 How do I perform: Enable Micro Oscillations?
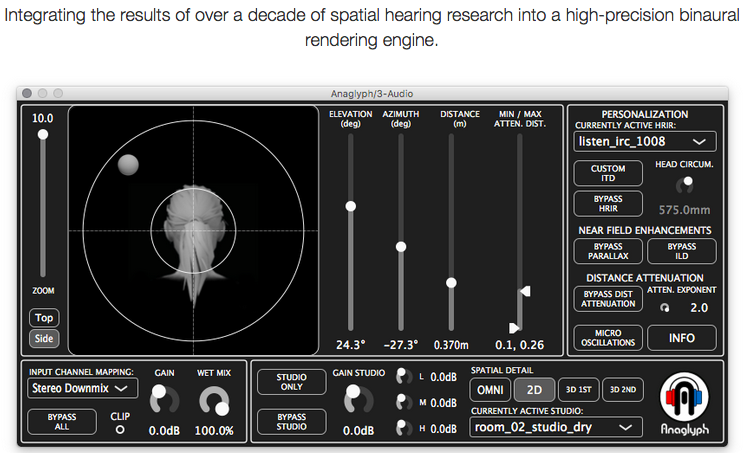tap(608, 338)
